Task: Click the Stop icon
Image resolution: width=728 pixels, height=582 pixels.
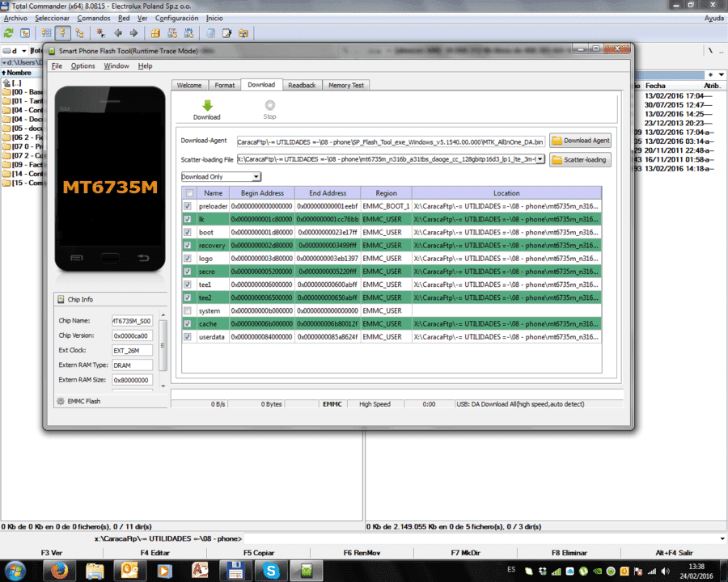Action: point(269,105)
